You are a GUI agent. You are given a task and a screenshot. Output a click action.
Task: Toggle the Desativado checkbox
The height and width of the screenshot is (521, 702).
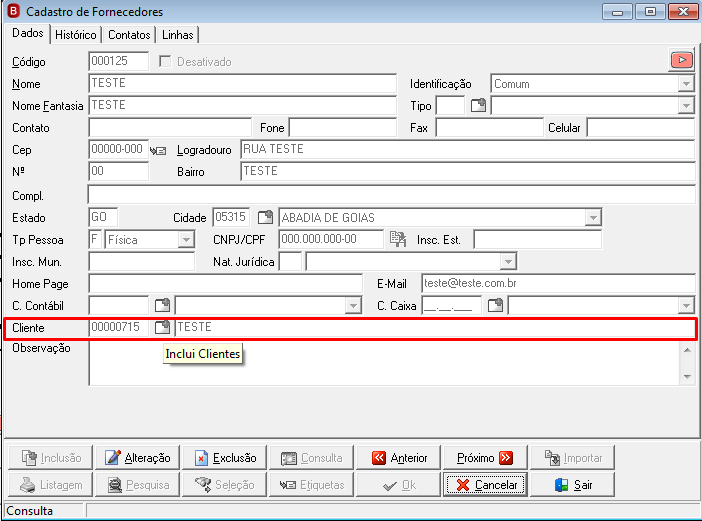[165, 61]
